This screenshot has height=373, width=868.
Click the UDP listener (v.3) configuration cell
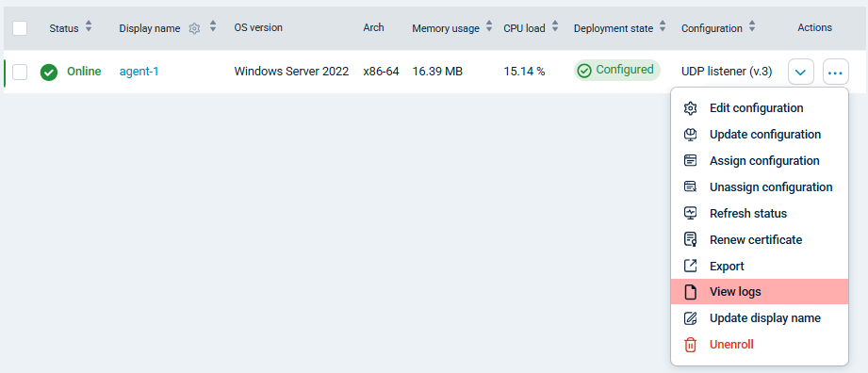(x=727, y=72)
